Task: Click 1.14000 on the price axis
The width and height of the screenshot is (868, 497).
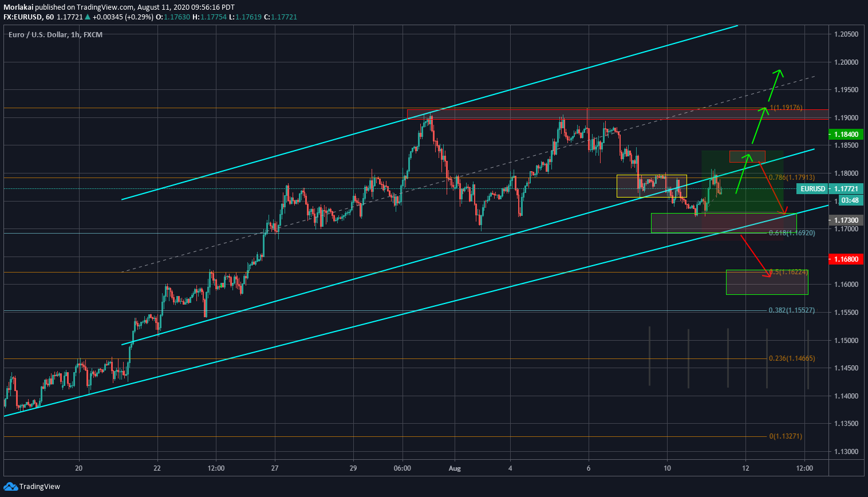Action: tap(846, 396)
